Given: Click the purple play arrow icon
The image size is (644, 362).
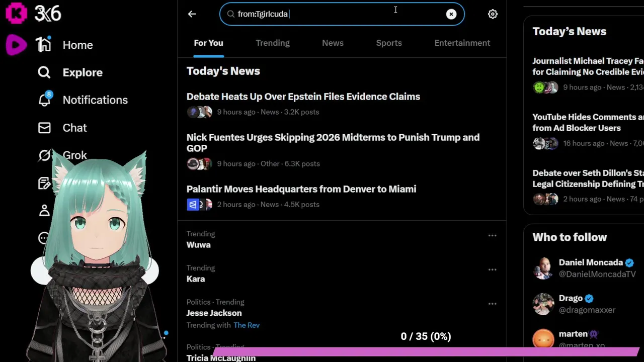Looking at the screenshot, I should [x=17, y=45].
